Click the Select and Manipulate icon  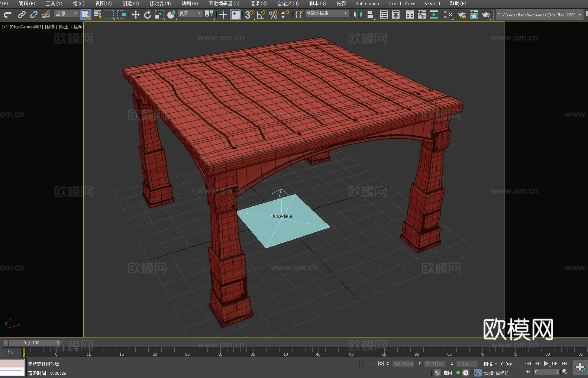(x=223, y=14)
